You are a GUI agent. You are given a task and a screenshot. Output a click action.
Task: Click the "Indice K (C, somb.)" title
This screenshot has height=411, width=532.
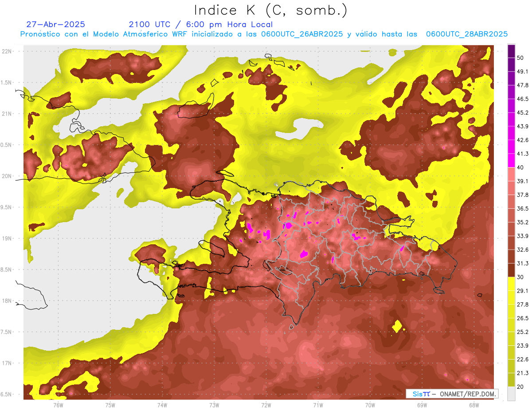[270, 10]
